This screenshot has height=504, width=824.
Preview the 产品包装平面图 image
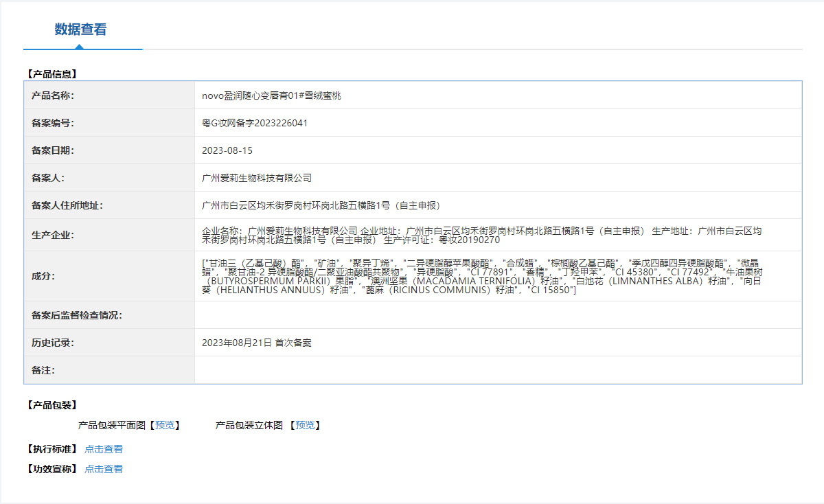click(x=165, y=426)
